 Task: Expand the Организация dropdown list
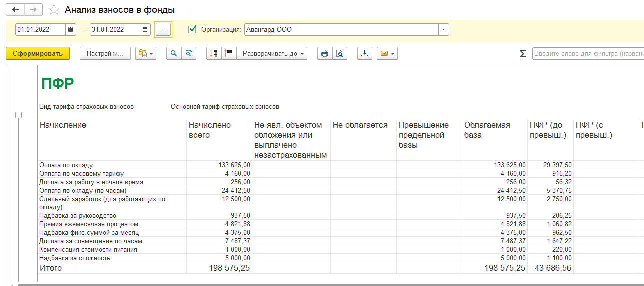point(443,29)
